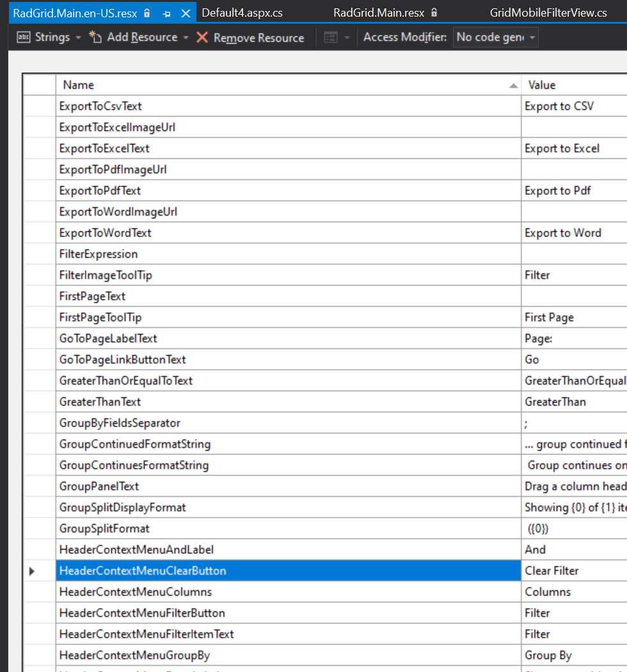The height and width of the screenshot is (672, 627).
Task: Close the RadGrid.Main.en-US.resx tab
Action: pos(186,13)
